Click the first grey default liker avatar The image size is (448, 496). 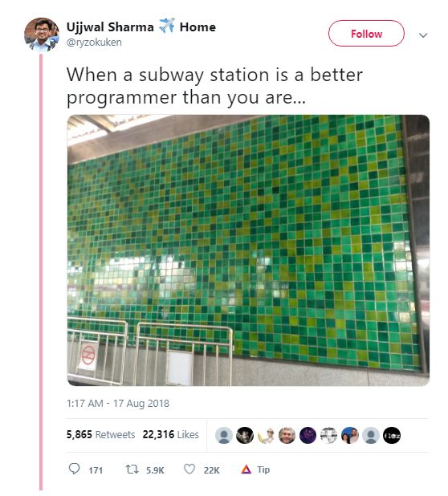pyautogui.click(x=224, y=435)
